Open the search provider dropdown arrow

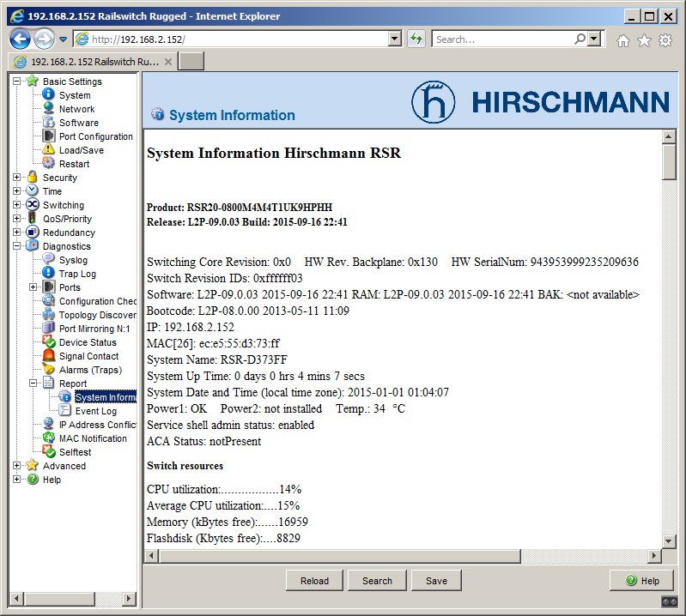[593, 39]
